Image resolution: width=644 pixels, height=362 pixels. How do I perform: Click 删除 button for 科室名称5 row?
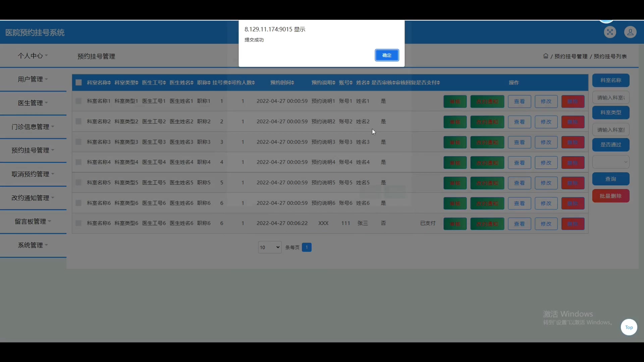(x=573, y=183)
